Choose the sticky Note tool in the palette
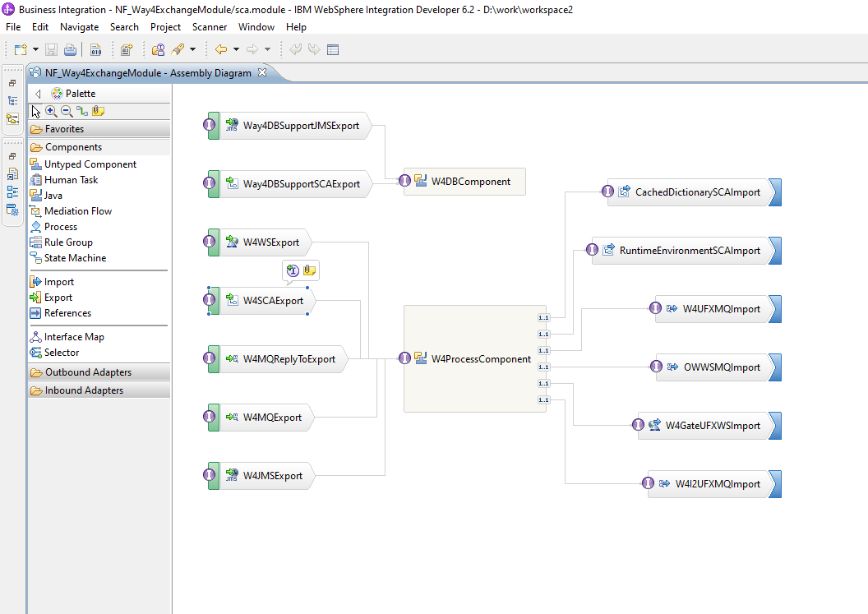The width and height of the screenshot is (868, 614). click(x=98, y=111)
